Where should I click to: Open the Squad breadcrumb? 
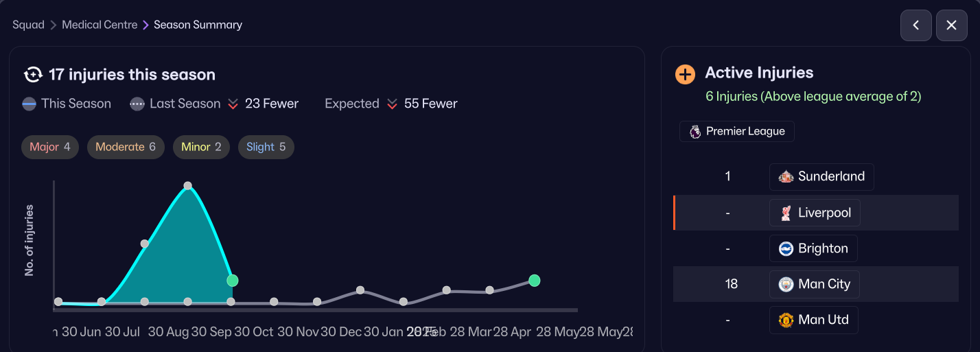click(28, 25)
